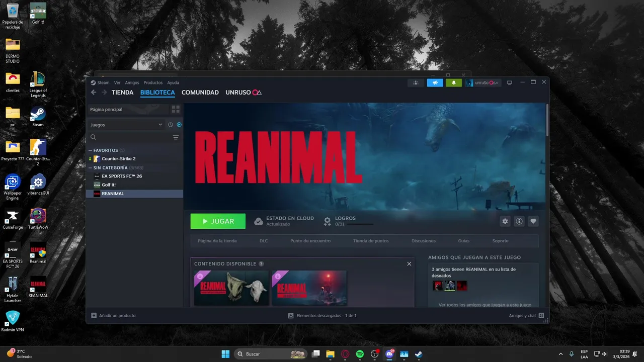Open Elementos descargados downloads status

point(322,316)
